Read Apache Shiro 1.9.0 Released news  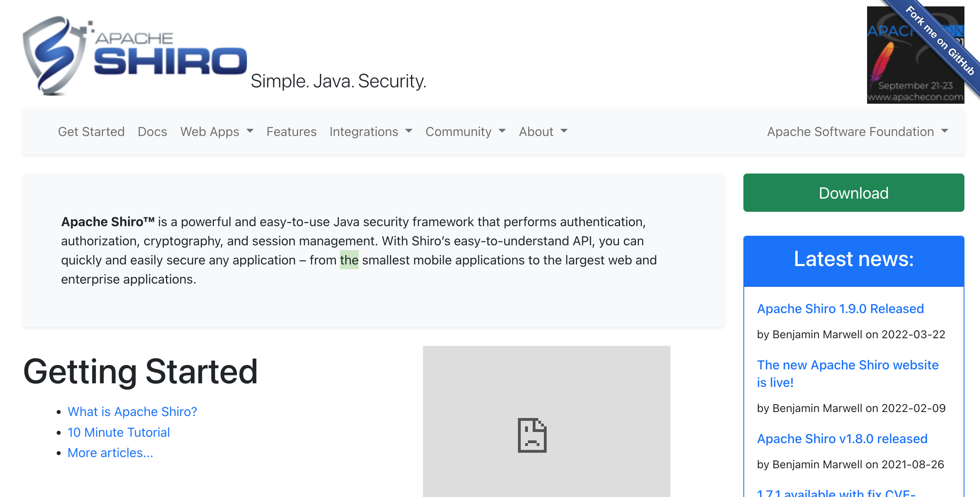(840, 309)
